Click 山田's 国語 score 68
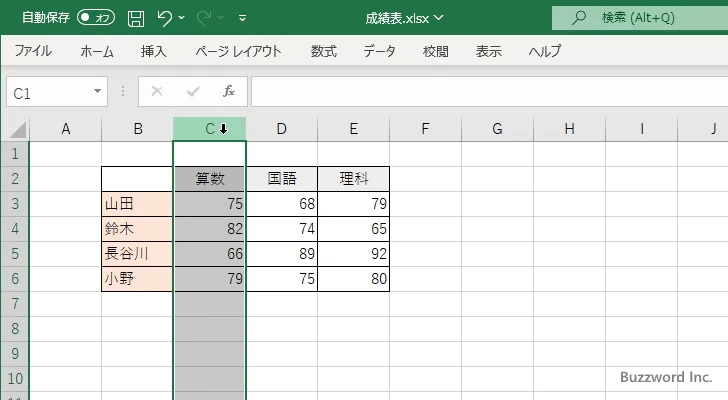This screenshot has height=400, width=728. click(x=281, y=204)
